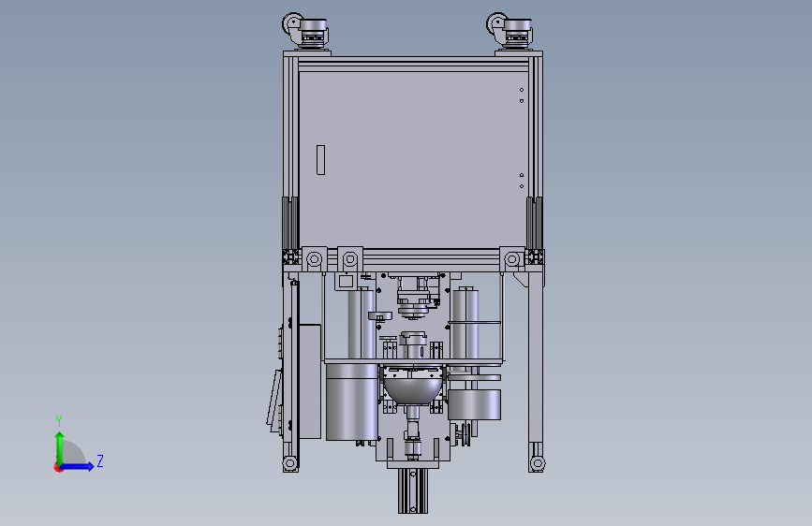The image size is (812, 526).
Task: Click the blue Z axis arrow of the triad
Action: (78, 466)
